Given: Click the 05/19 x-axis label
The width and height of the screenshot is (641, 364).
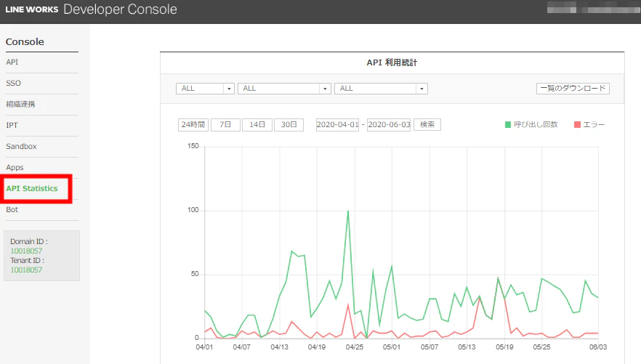Looking at the screenshot, I should click(504, 347).
